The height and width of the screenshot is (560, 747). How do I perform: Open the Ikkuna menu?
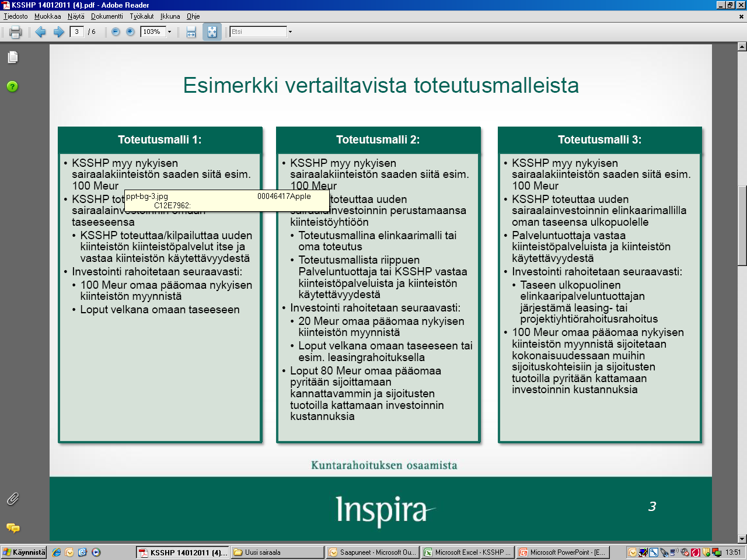tap(170, 16)
